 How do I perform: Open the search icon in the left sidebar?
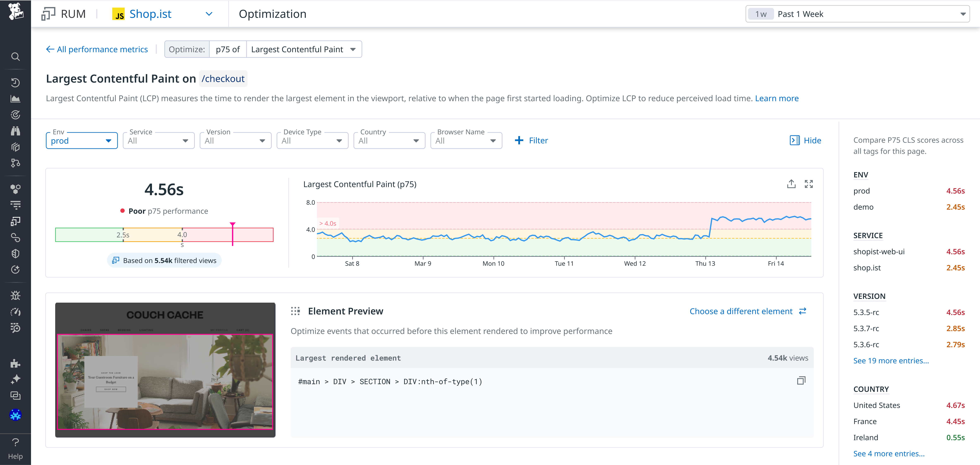[x=16, y=56]
